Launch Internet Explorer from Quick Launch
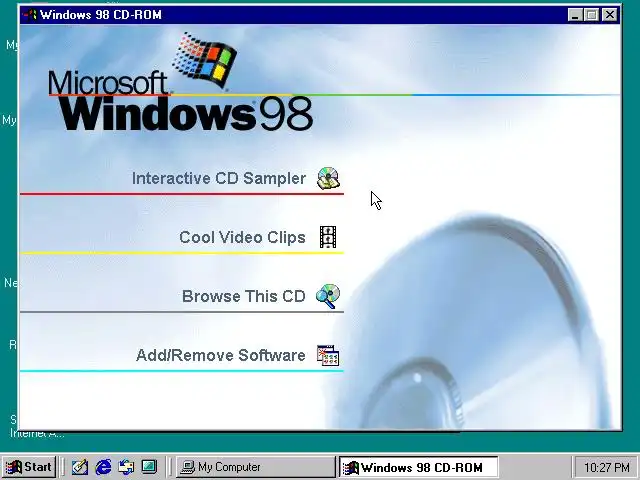Viewport: 640px width, 480px height. click(103, 467)
